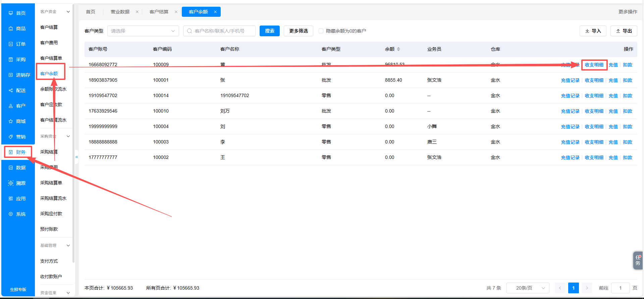This screenshot has height=299, width=644.
Task: Open the 溯源 traceability sidebar icon
Action: [11, 183]
